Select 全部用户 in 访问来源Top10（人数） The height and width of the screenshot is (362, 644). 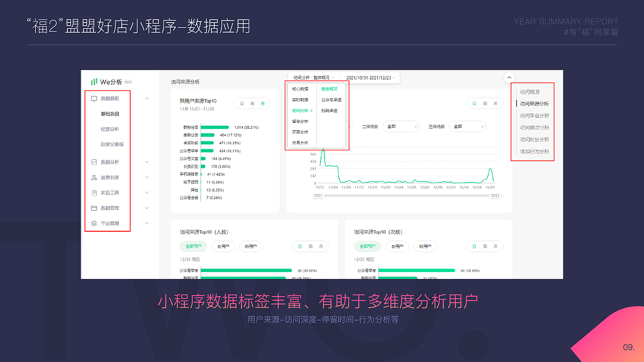pos(193,247)
